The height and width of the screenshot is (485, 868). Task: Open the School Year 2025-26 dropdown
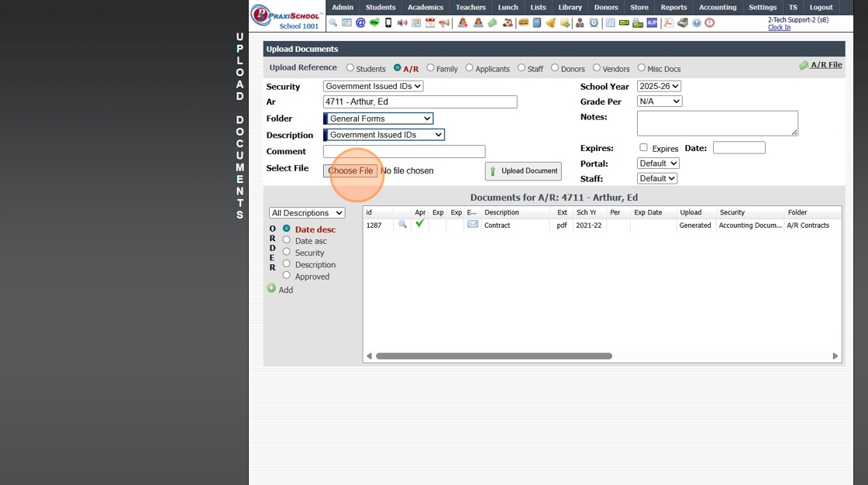pyautogui.click(x=659, y=86)
